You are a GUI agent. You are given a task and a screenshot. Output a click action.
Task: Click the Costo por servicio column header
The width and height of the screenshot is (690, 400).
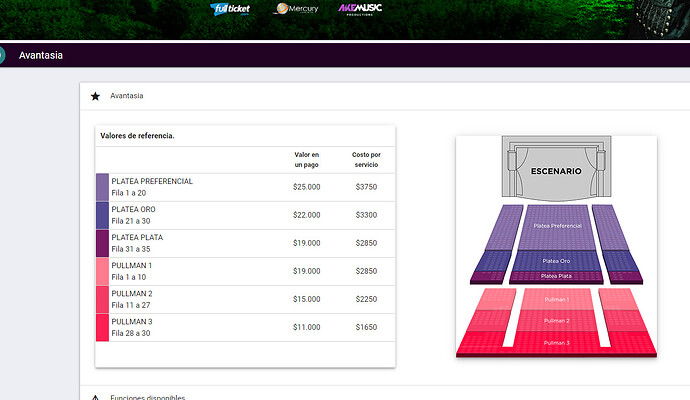[366, 160]
